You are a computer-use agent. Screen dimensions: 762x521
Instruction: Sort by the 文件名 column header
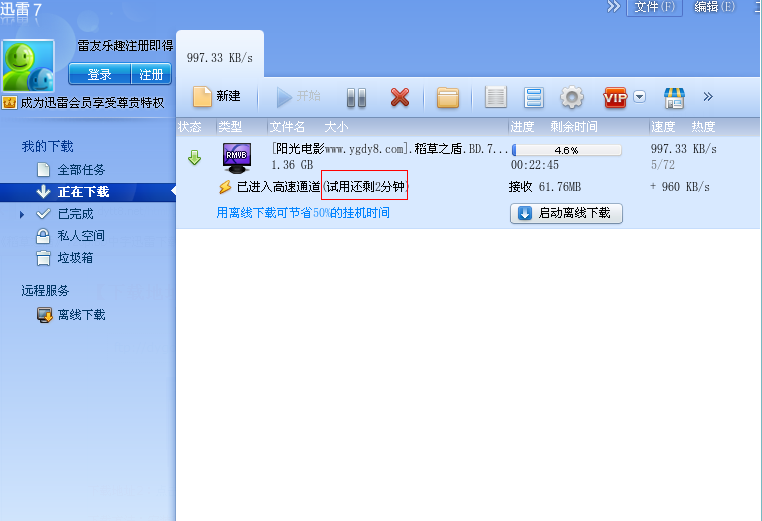point(287,127)
